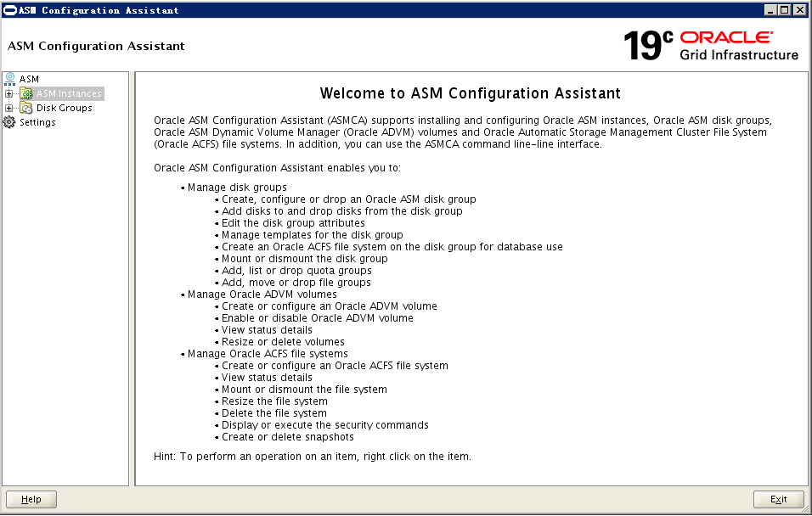The height and width of the screenshot is (516, 812).
Task: Minimize the ASM Configuration Assistant window
Action: coord(770,10)
